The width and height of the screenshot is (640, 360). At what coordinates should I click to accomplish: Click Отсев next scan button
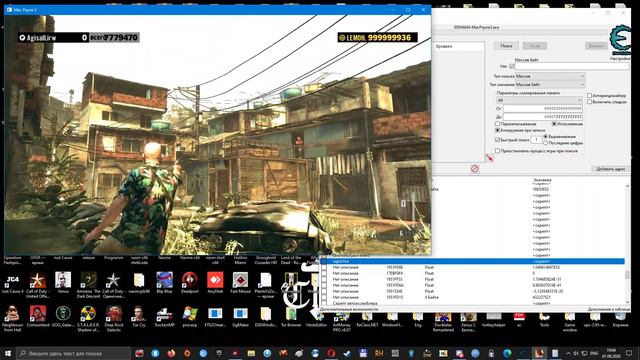point(535,46)
